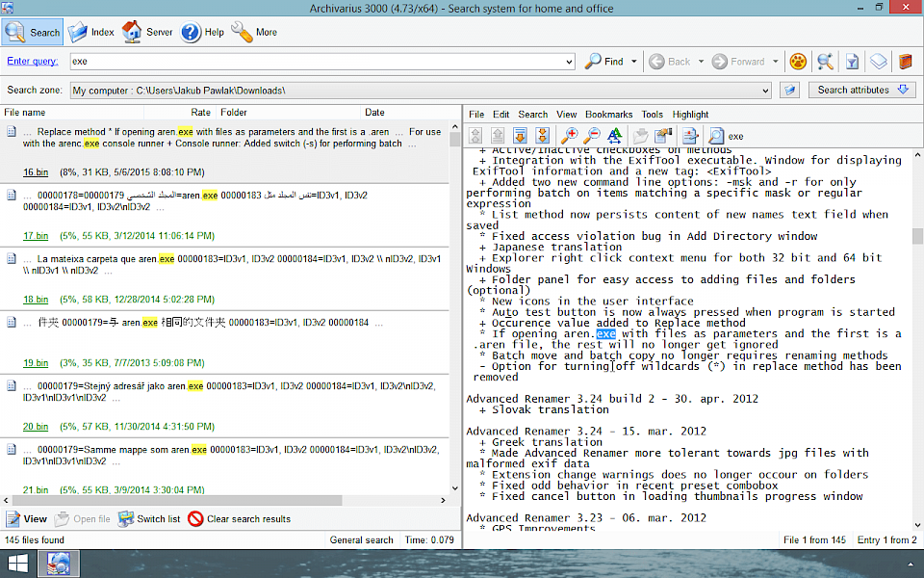Click the first entry double up-arrow icon
Image resolution: width=924 pixels, height=578 pixels.
pyautogui.click(x=475, y=136)
